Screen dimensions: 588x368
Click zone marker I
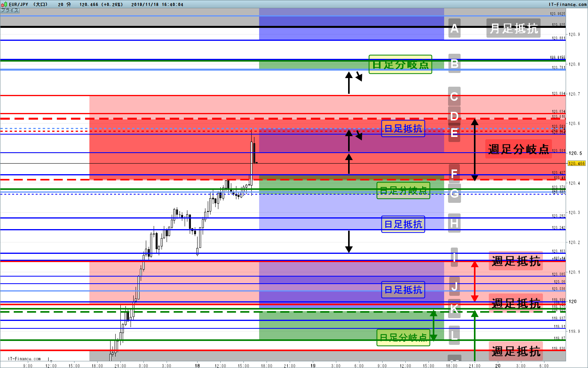(454, 257)
